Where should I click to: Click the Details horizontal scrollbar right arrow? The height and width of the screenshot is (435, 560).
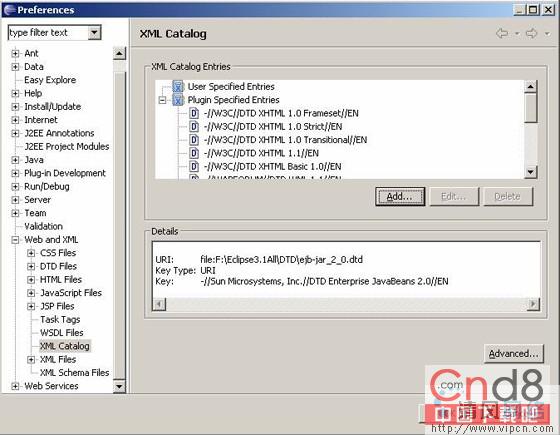pyautogui.click(x=533, y=304)
